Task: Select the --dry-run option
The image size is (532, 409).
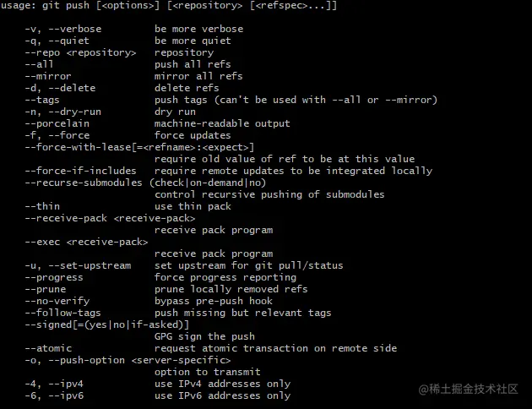Action: coord(74,112)
